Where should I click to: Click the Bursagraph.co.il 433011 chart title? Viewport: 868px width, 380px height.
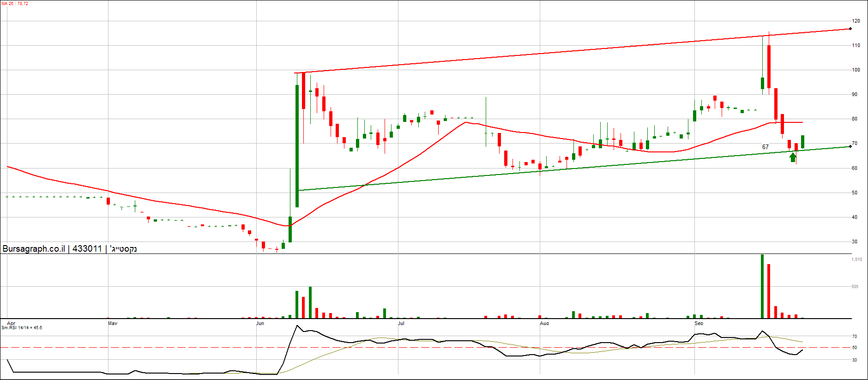click(70, 248)
